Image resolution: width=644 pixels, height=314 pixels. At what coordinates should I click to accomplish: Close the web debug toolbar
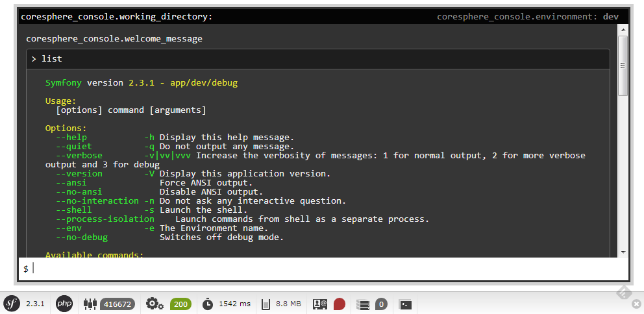click(x=636, y=304)
